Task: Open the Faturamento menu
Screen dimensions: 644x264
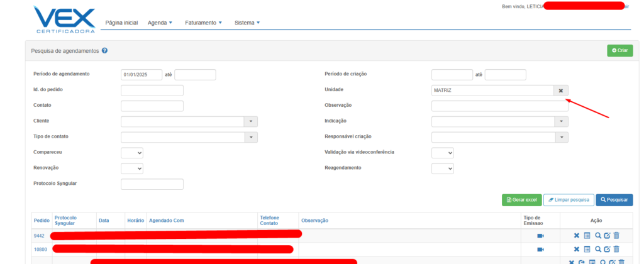Action: [204, 23]
